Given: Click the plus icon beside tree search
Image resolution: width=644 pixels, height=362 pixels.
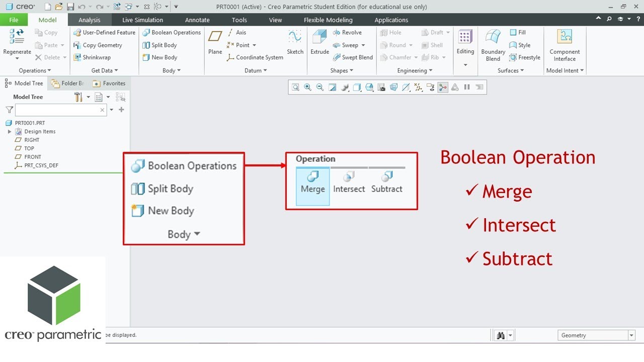Looking at the screenshot, I should [121, 110].
